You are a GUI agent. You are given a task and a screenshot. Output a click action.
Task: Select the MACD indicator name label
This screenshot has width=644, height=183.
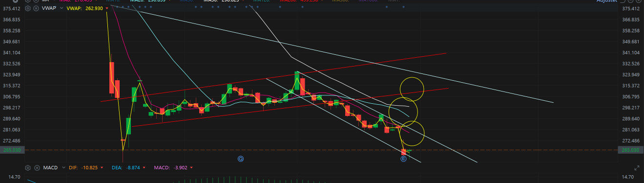coord(50,167)
